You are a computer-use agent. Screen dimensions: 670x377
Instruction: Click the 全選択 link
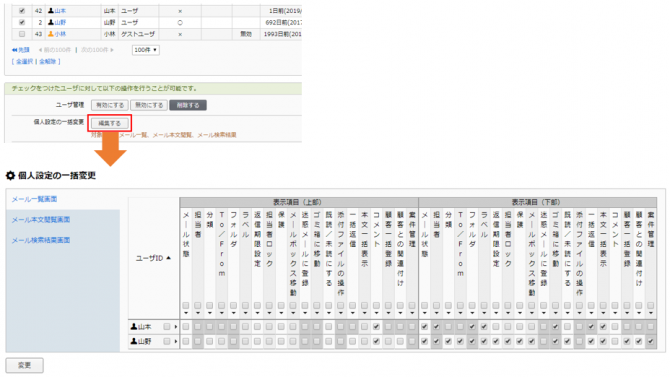[x=24, y=62]
